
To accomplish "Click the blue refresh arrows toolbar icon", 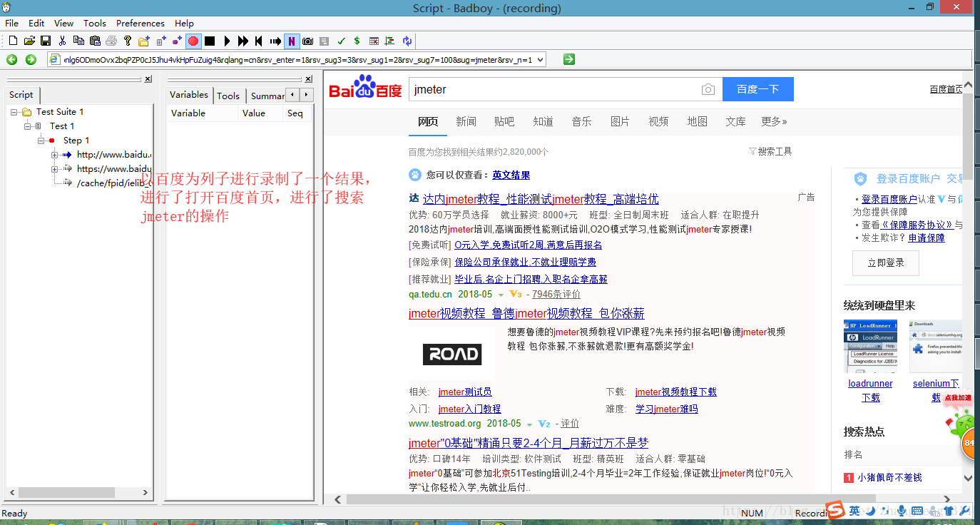I will click(x=407, y=41).
